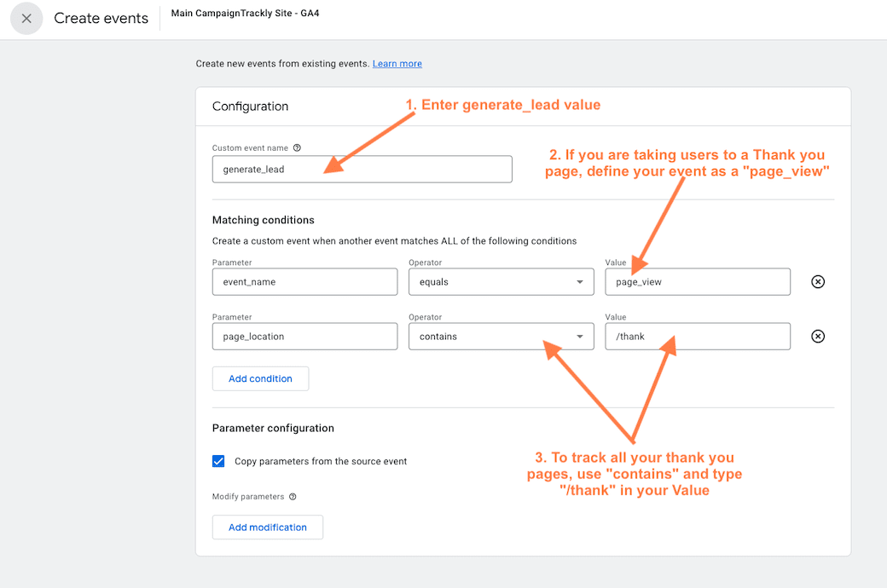
Task: Click the Parameter field containing page_location
Action: pos(304,336)
